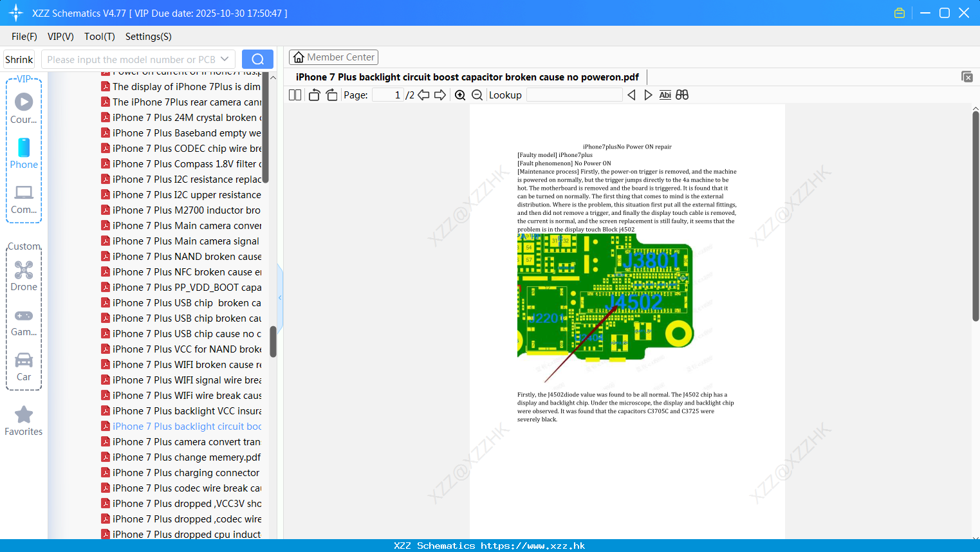Viewport: 980px width, 552px height.
Task: Rotate page counterclockwise
Action: coord(314,95)
